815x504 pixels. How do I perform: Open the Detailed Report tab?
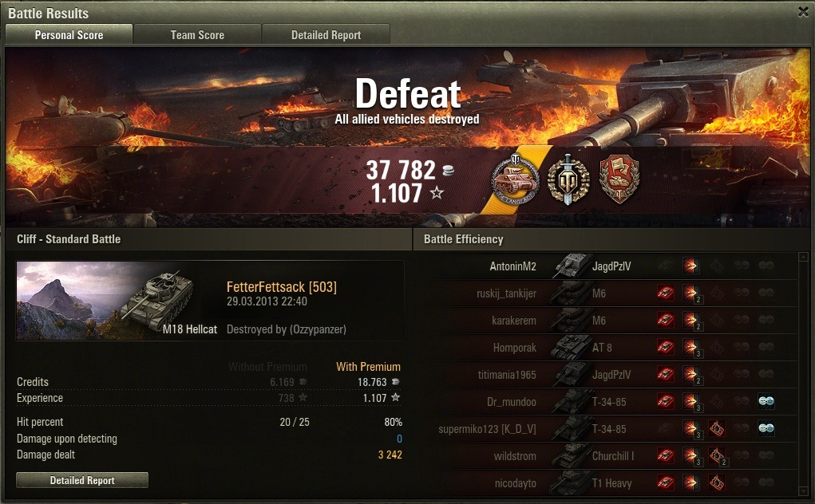tap(326, 35)
